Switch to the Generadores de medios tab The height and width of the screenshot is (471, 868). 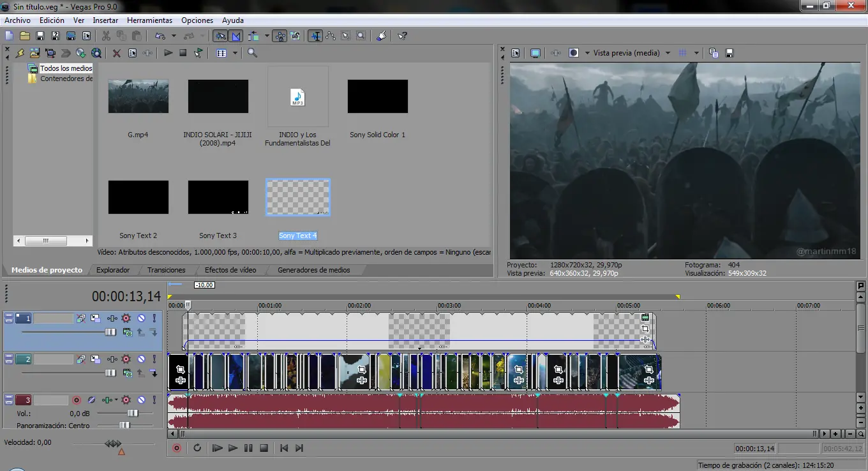[x=314, y=270]
